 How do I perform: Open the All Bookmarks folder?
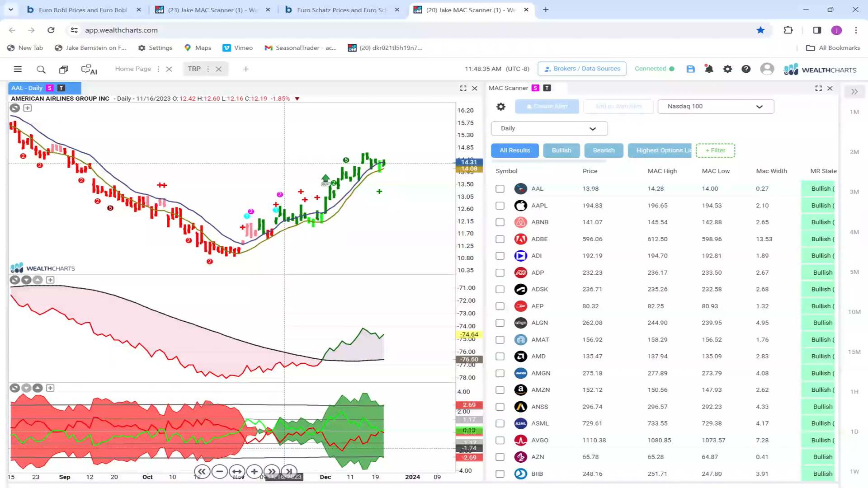coord(833,48)
